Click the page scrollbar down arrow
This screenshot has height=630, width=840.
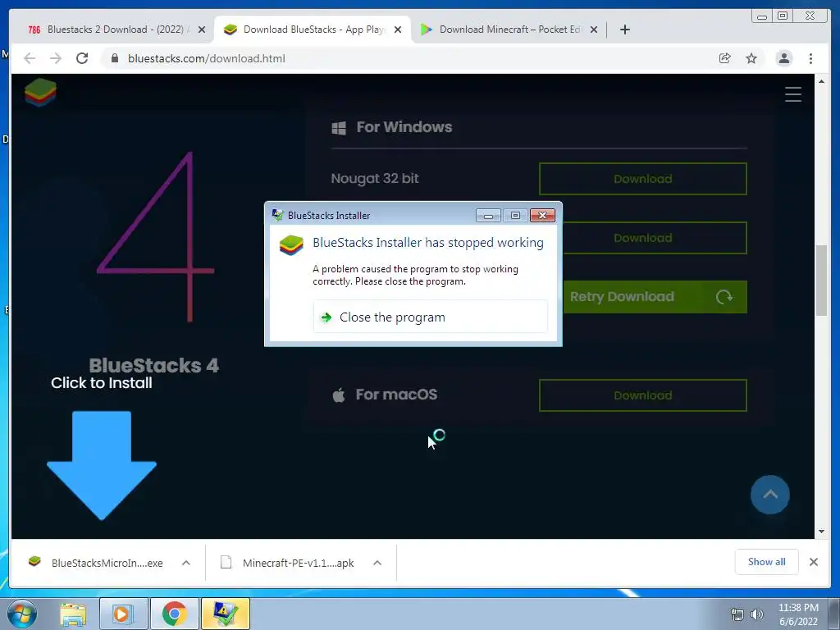coord(821,532)
